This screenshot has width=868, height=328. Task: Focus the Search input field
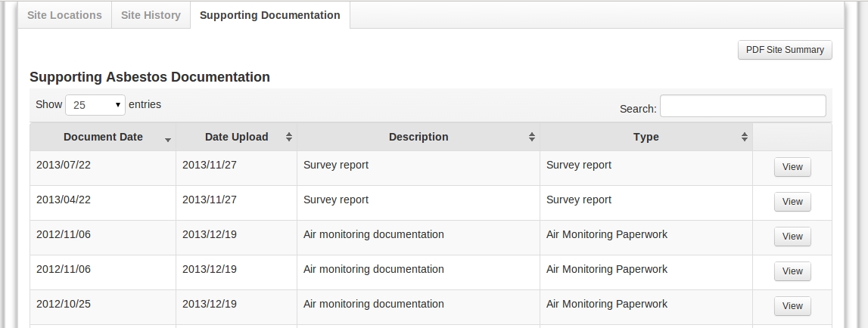(742, 106)
